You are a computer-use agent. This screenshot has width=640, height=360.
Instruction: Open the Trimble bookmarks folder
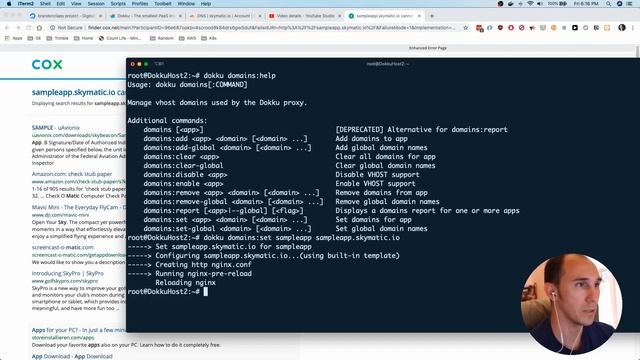tap(58, 38)
